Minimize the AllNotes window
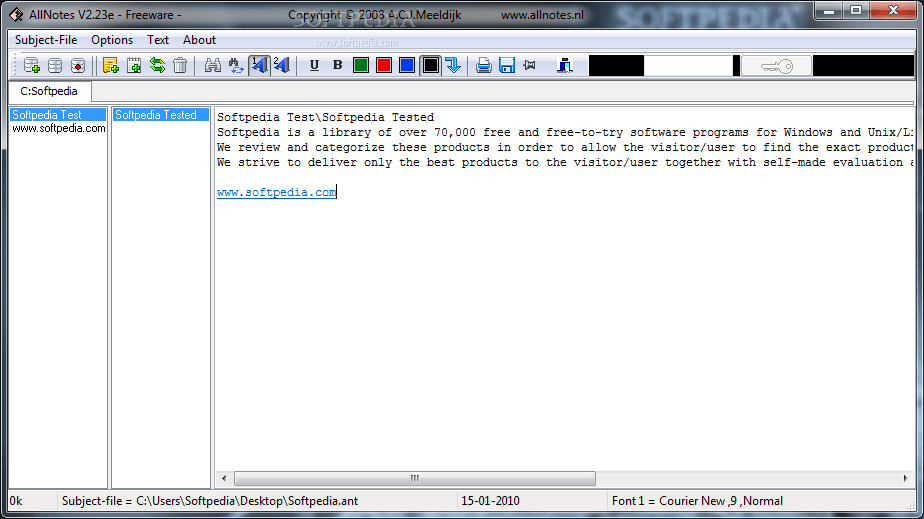The height and width of the screenshot is (519, 924). point(829,11)
